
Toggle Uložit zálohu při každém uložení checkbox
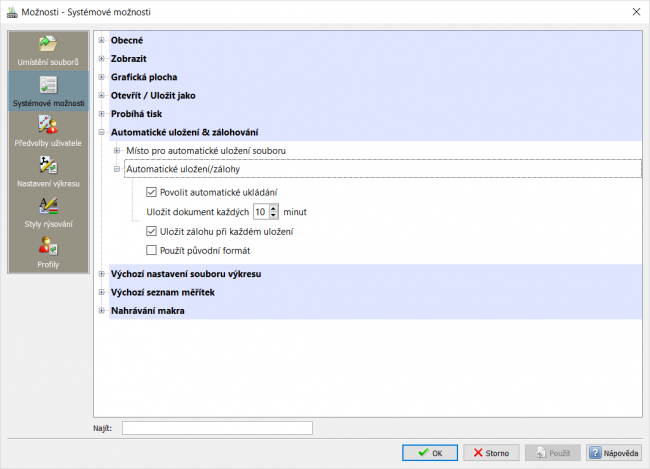pyautogui.click(x=151, y=231)
